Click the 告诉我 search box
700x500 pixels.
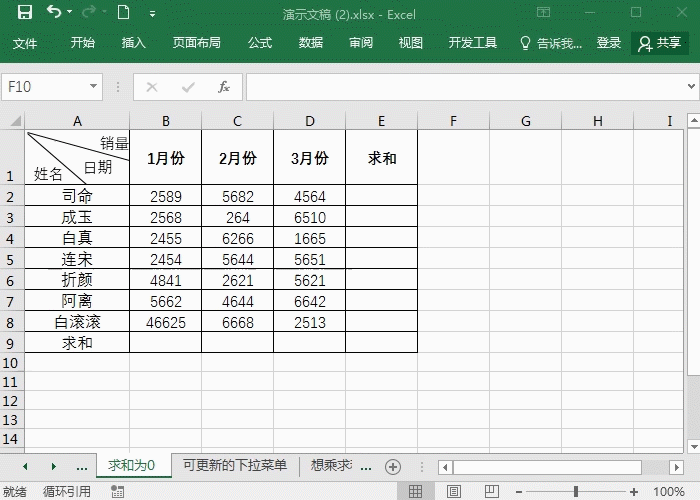pyautogui.click(x=551, y=43)
